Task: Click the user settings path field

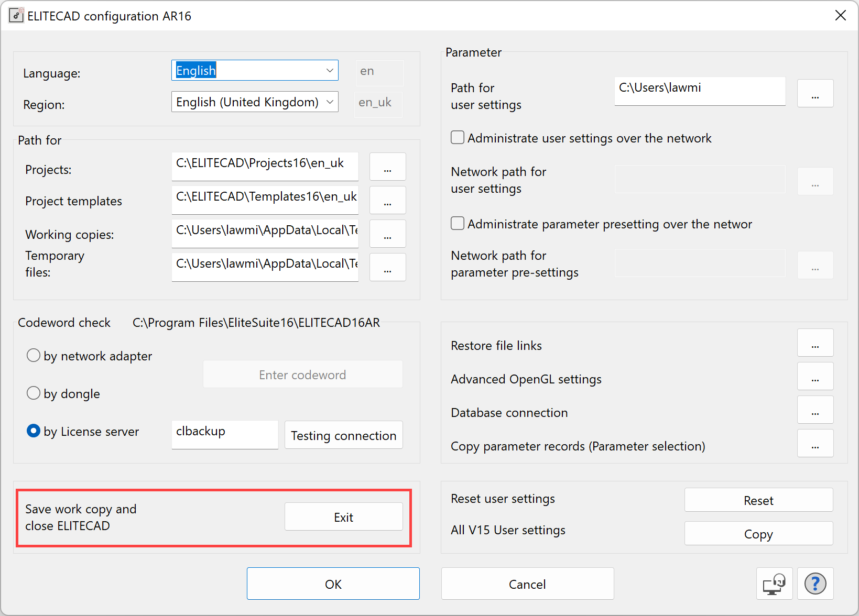Action: [700, 91]
